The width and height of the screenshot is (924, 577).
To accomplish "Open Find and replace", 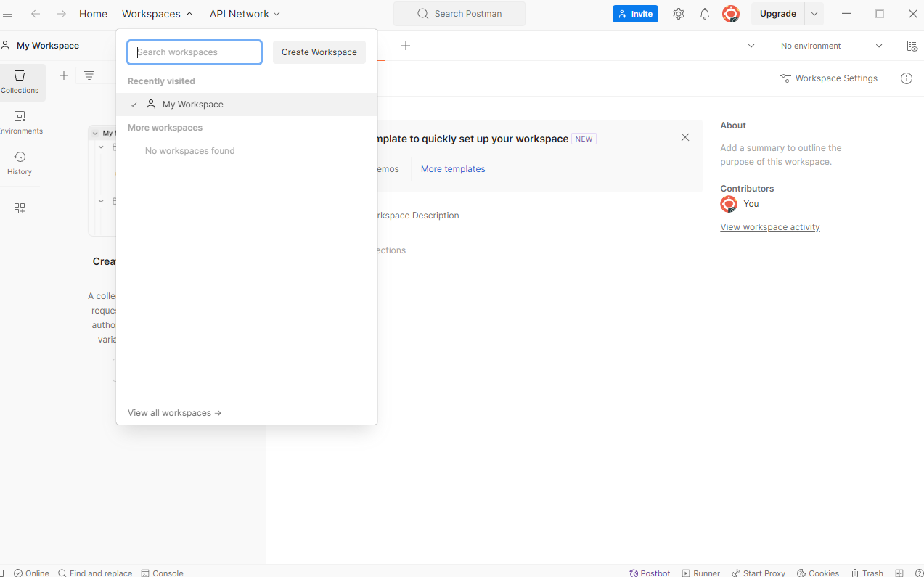I will [x=95, y=573].
